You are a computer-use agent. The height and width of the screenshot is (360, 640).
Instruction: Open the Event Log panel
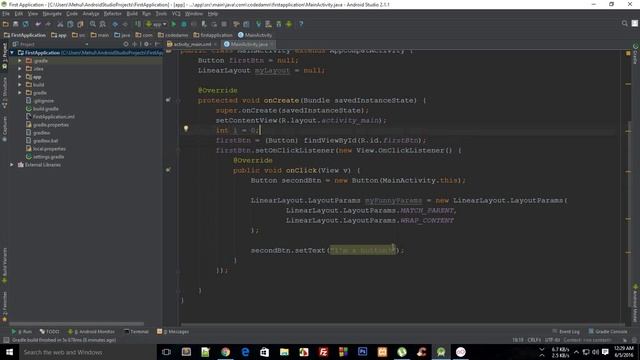pyautogui.click(x=566, y=331)
